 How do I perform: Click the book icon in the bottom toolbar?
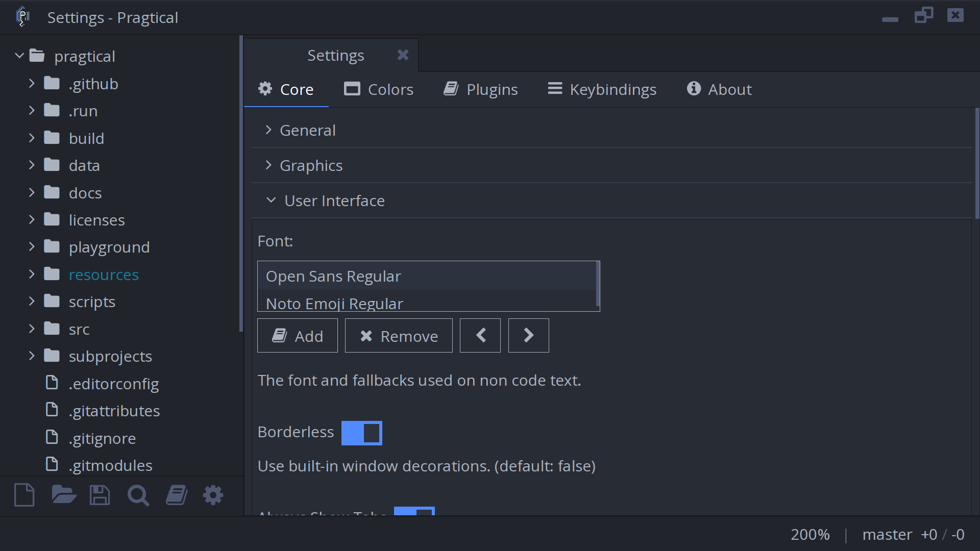click(177, 495)
